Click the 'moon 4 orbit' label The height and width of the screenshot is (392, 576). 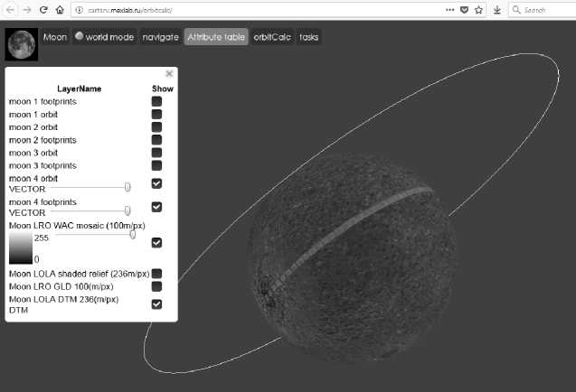click(x=33, y=178)
